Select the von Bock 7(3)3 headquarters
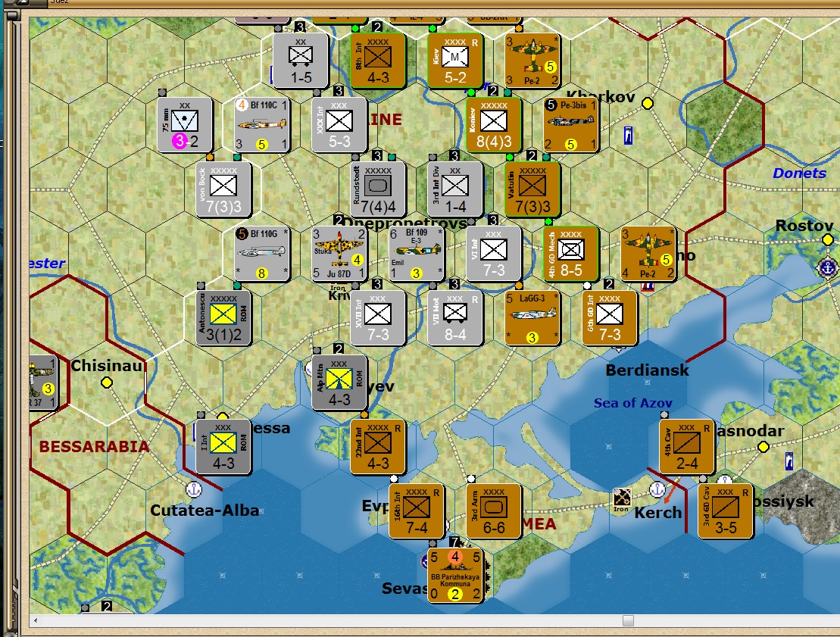 tap(223, 189)
